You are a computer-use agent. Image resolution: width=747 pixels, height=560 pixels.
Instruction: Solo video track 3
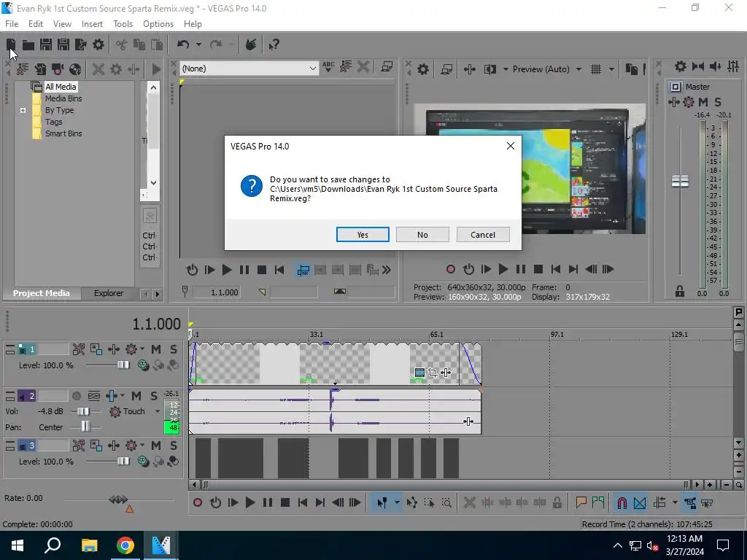[174, 446]
